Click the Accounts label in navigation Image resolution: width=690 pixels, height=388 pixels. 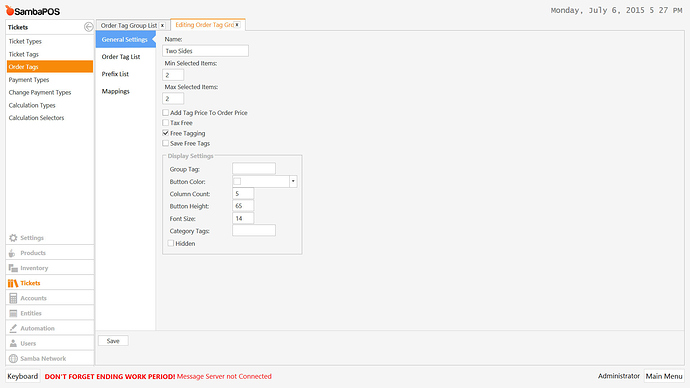pyautogui.click(x=33, y=298)
